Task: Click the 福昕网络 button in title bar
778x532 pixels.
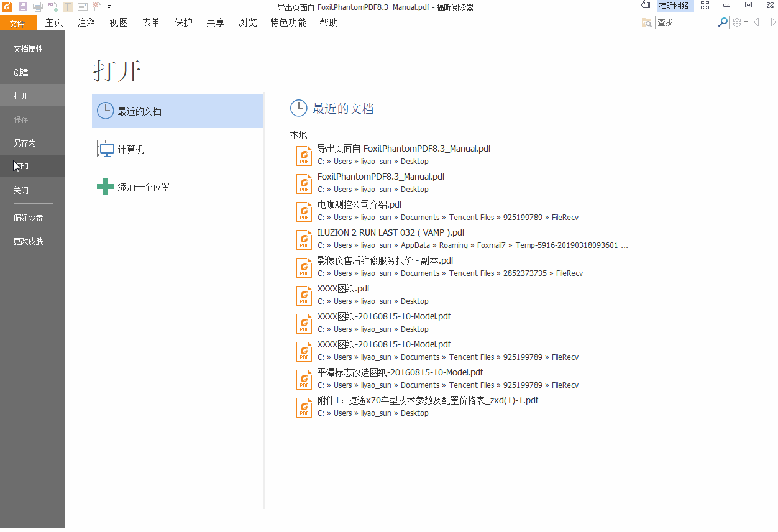Action: coord(675,6)
